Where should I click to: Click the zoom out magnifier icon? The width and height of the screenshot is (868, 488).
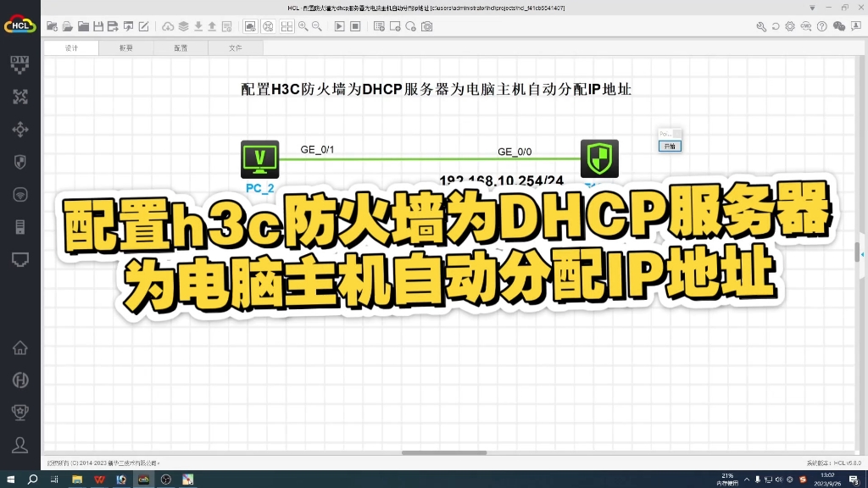pos(317,26)
